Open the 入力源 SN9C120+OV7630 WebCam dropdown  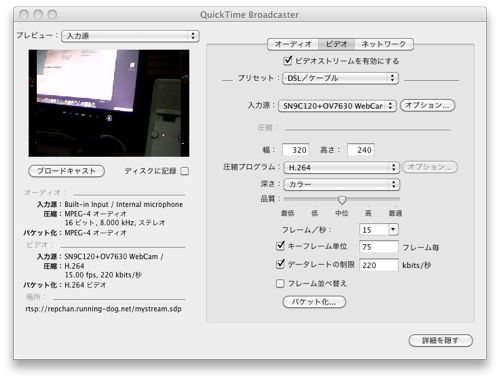(x=337, y=106)
